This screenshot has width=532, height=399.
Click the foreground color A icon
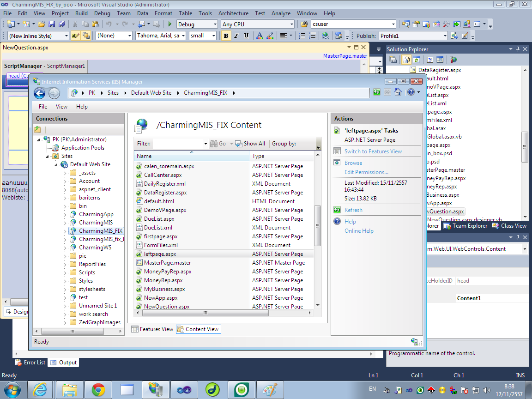click(260, 36)
